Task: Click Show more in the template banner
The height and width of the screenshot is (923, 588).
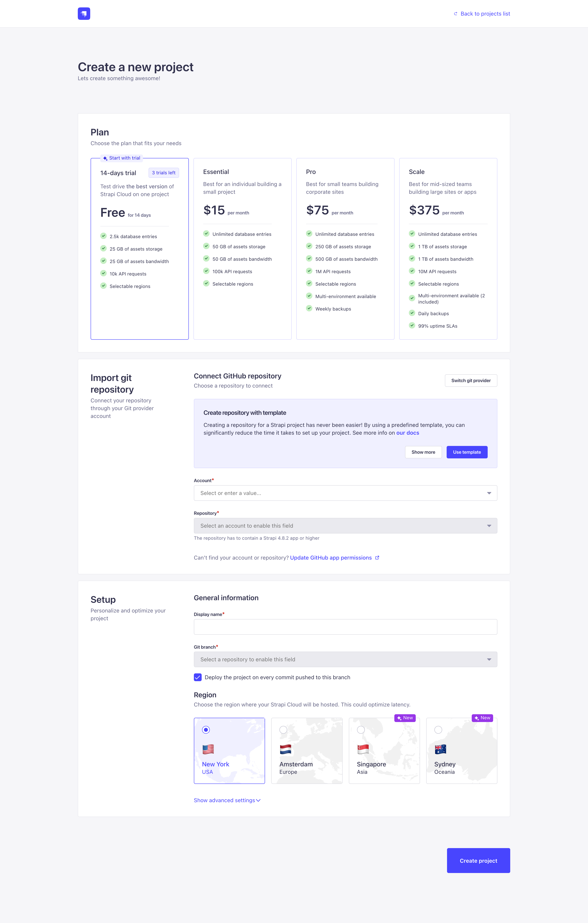Action: (x=423, y=452)
